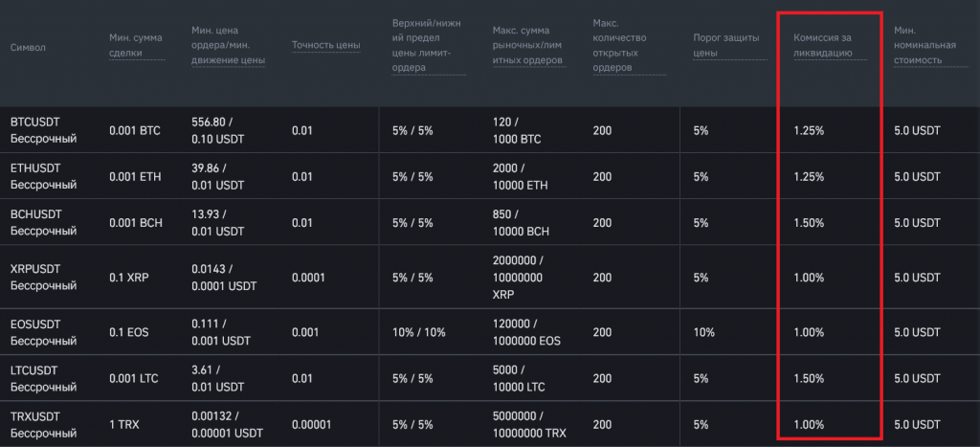Open the BCHUSDT Бессрочный row
Viewport: 980px width, 447px height.
coord(43,222)
